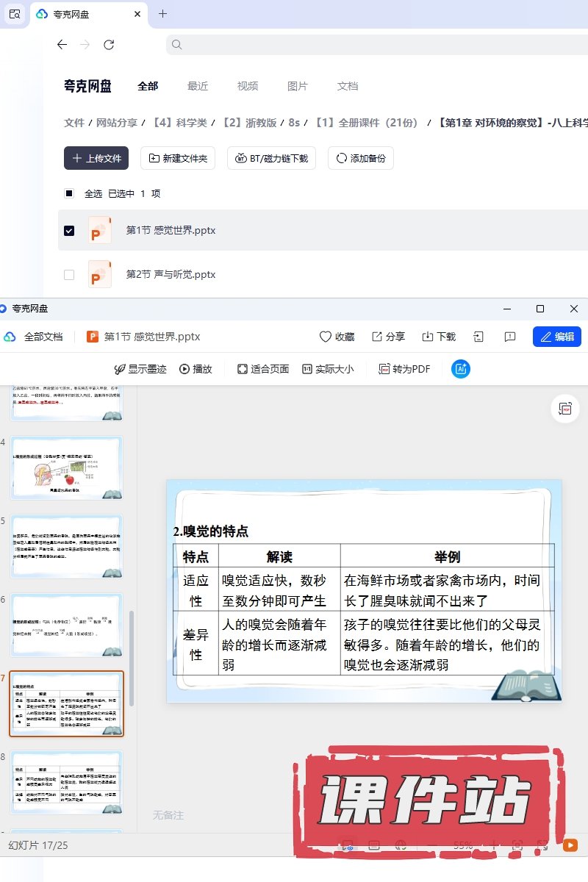Click the floating PDF export icon at right
The width and height of the screenshot is (588, 882).
point(565,409)
